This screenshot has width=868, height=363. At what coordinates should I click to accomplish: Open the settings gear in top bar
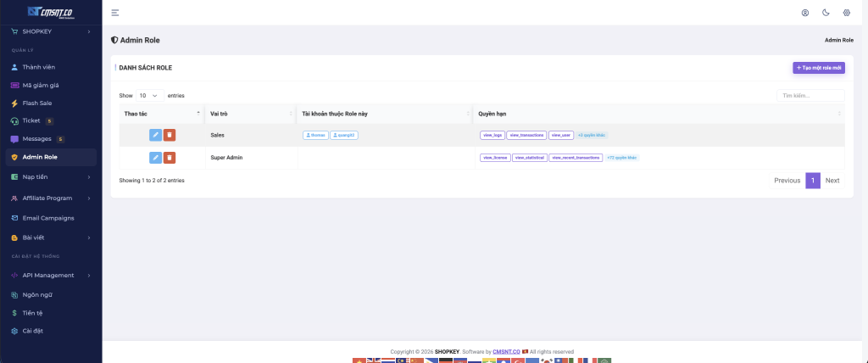(846, 13)
